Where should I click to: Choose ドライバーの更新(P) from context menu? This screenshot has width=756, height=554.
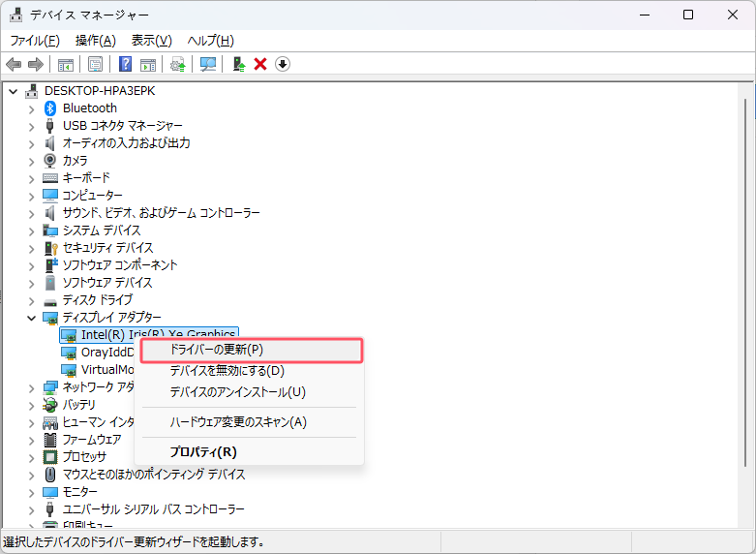pos(252,350)
